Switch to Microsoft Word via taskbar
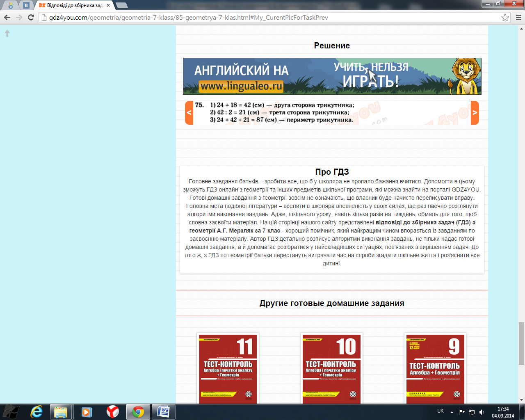This screenshot has height=420, width=525. tap(163, 412)
